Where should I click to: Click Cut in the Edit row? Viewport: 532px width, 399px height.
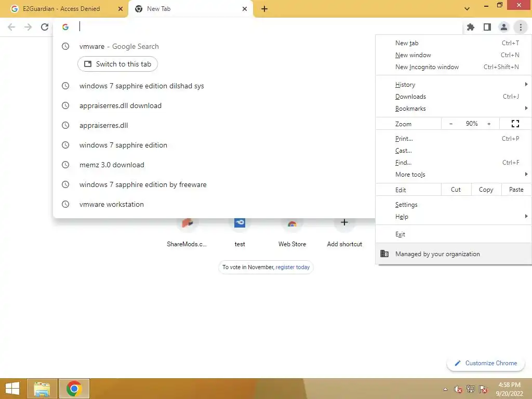coord(456,190)
